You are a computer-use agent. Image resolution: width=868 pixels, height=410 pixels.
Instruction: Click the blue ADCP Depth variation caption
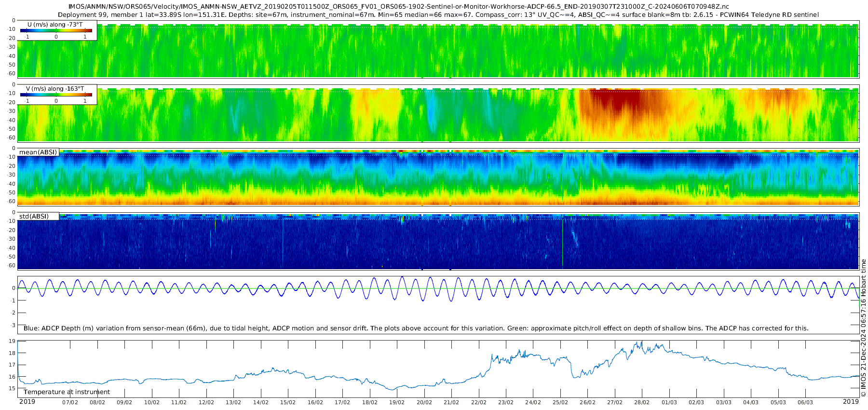click(416, 328)
